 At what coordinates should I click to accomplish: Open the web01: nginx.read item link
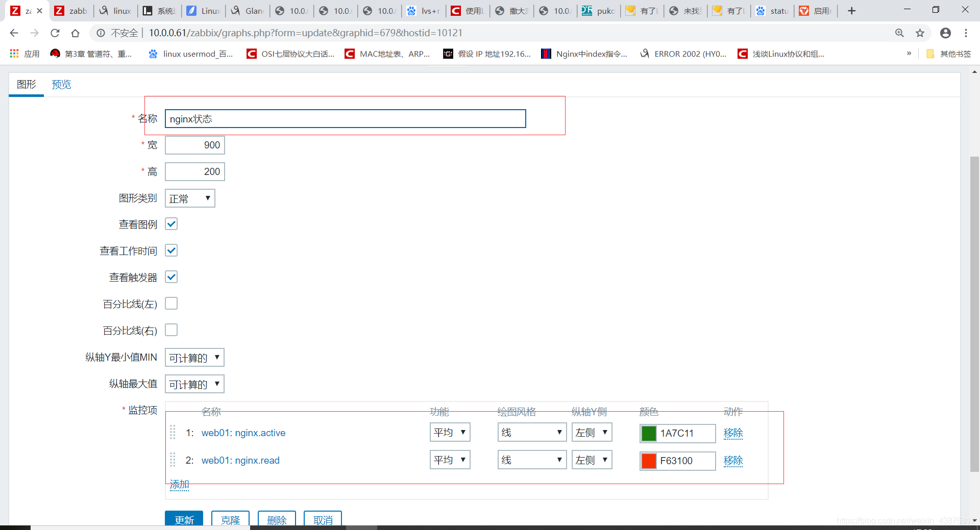click(x=240, y=460)
